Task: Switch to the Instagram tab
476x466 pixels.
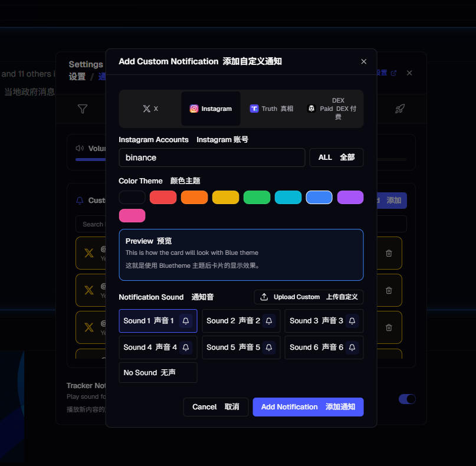Action: tap(211, 109)
